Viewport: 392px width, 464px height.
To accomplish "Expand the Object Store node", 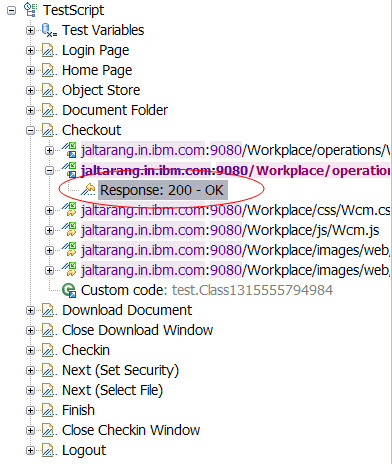I will pos(30,90).
